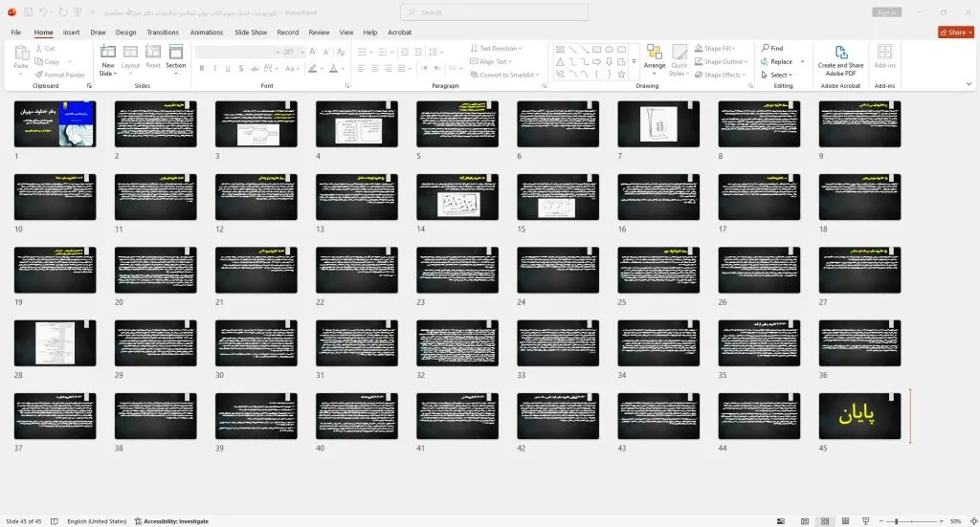Click spell check book icon in status bar
Image resolution: width=980 pixels, height=527 pixels.
55,521
